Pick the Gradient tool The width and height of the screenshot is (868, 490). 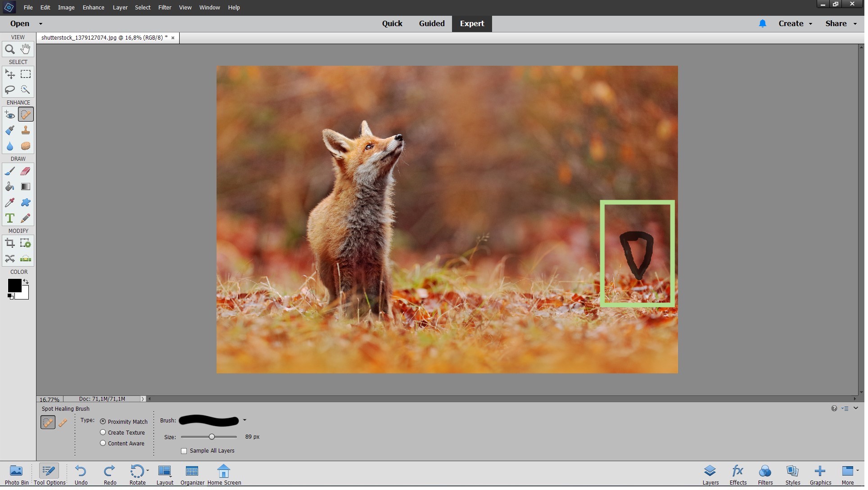(25, 186)
